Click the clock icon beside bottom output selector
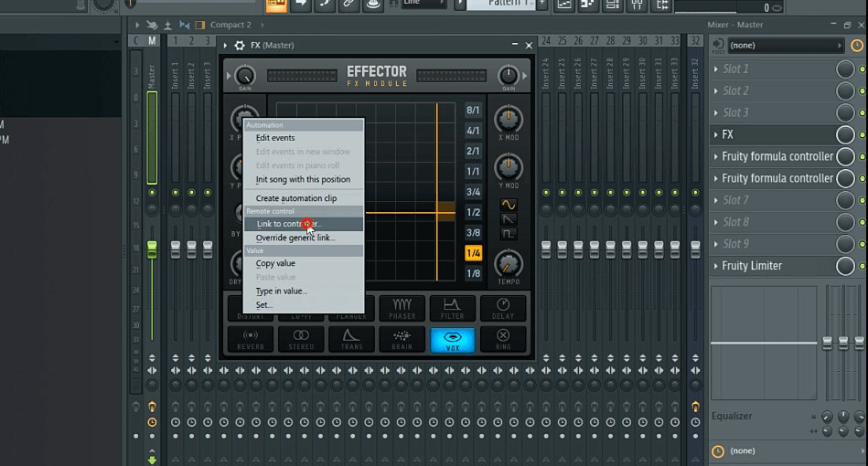Viewport: 868px width, 466px height. click(x=718, y=451)
